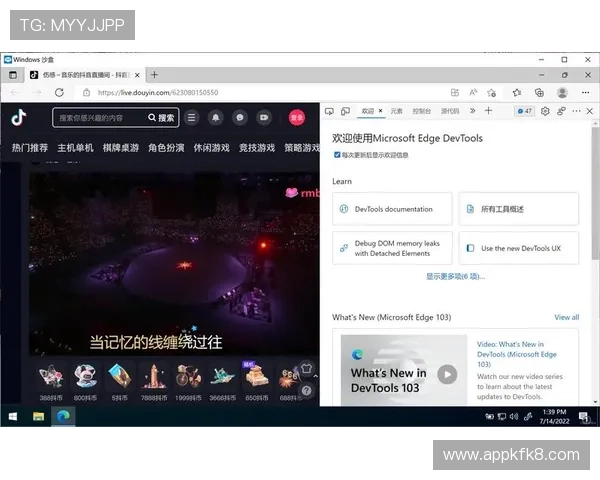The height and width of the screenshot is (480, 600).
Task: Click the browser refresh icon
Action: 59,93
